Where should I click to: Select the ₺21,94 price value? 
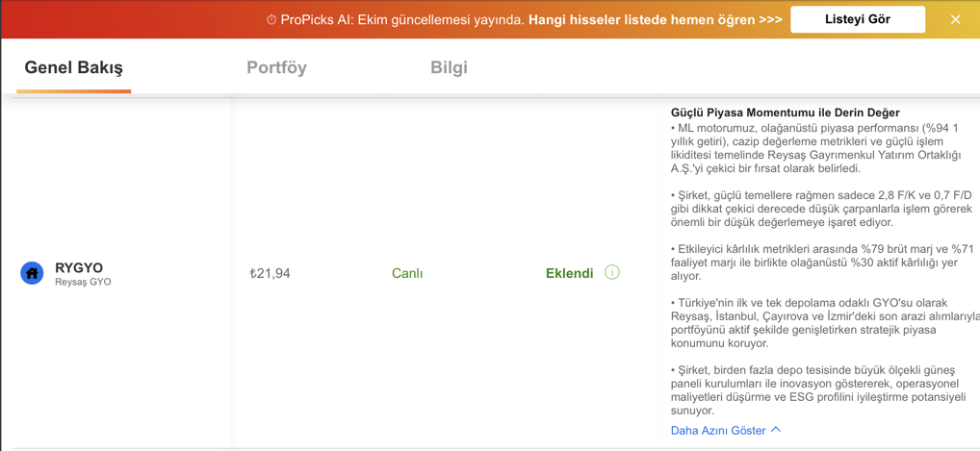270,273
